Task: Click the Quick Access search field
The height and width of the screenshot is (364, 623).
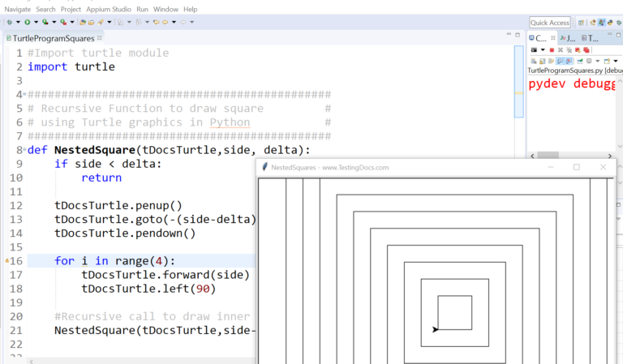Action: click(x=549, y=23)
